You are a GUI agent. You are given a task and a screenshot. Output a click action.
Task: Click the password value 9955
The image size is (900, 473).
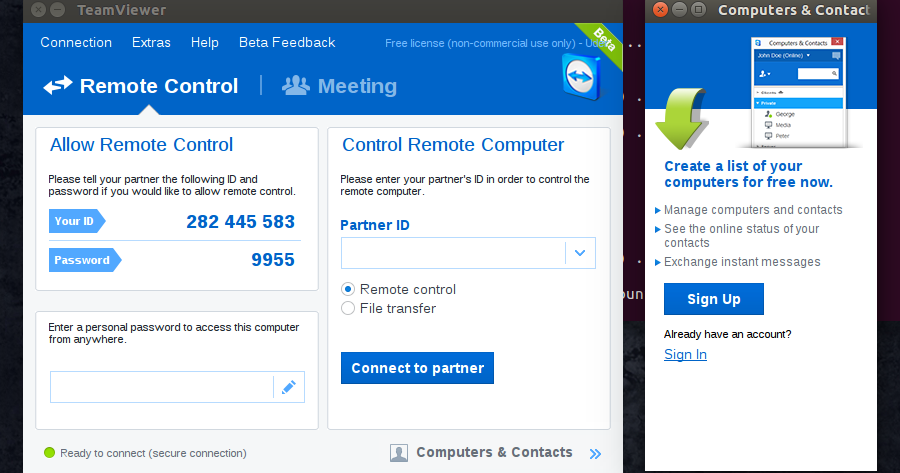273,259
